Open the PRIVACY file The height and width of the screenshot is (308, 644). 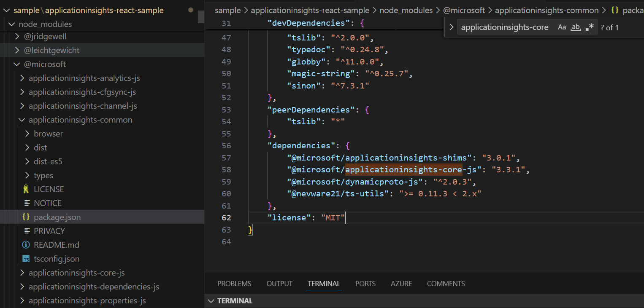click(x=49, y=231)
